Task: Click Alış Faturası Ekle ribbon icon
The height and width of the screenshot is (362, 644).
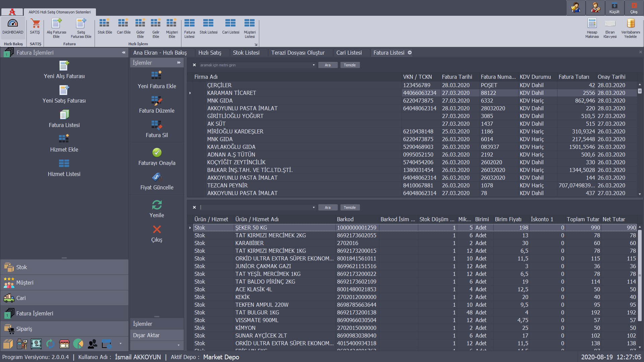Action: (x=56, y=24)
